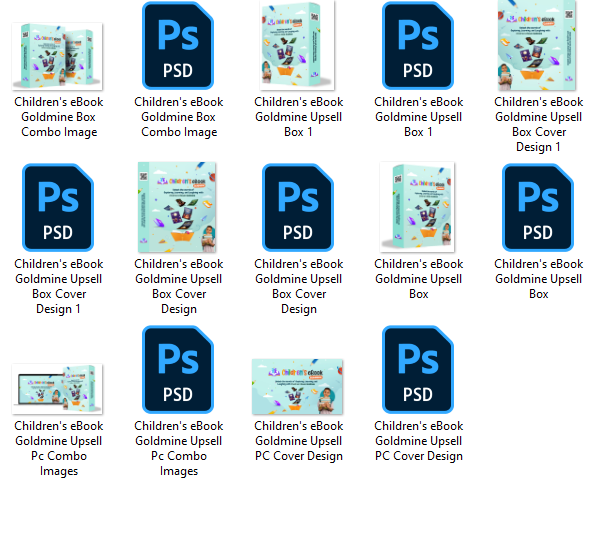Select the Upsell Box 1 PSD file icon

(x=418, y=45)
